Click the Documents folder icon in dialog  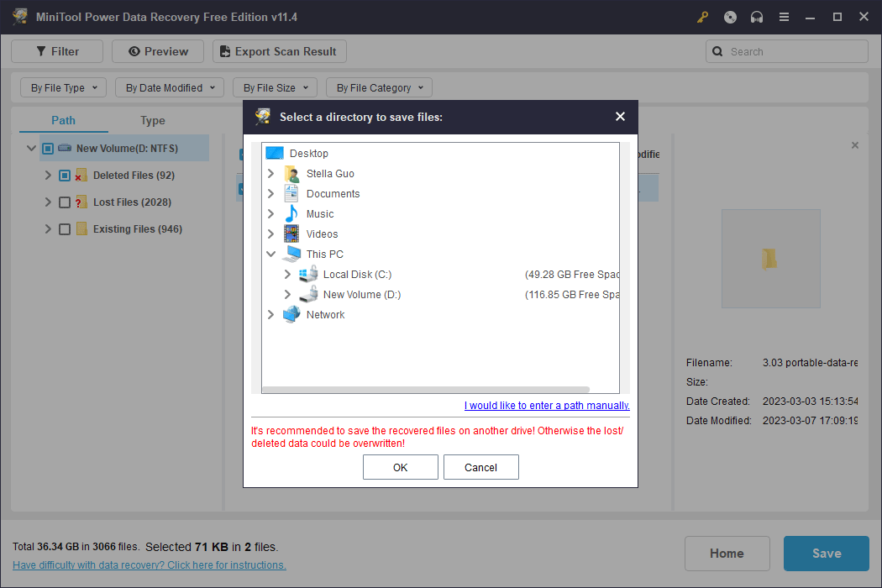(x=291, y=193)
